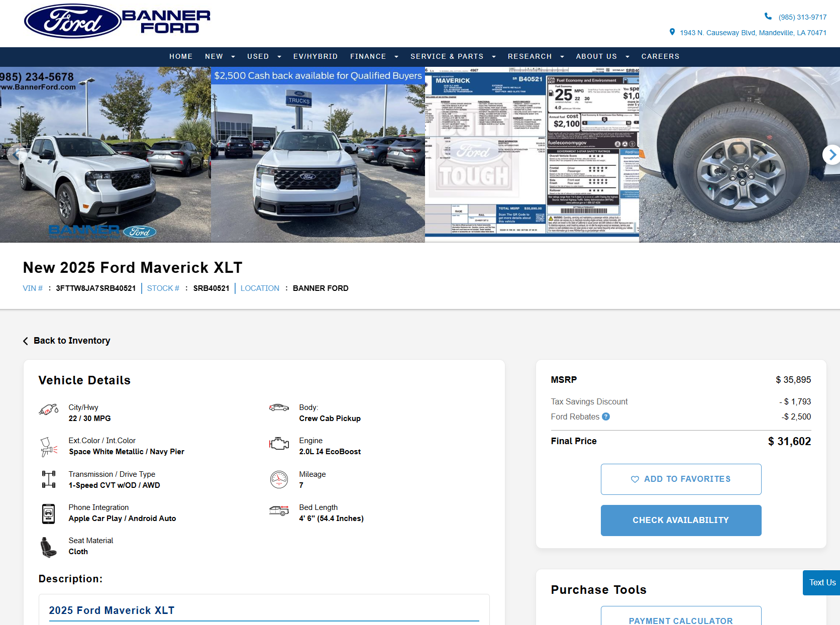This screenshot has width=840, height=625.
Task: Click the seat material icon
Action: pyautogui.click(x=49, y=547)
